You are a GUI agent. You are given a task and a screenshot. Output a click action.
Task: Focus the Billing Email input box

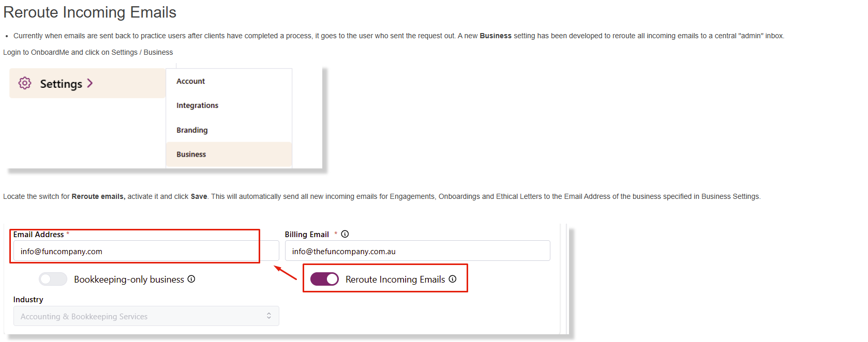point(417,251)
